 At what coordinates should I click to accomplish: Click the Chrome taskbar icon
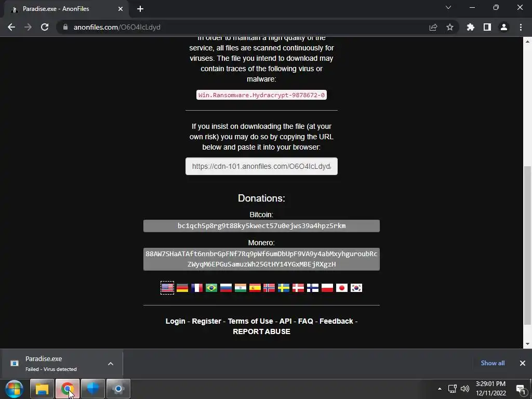coord(68,389)
